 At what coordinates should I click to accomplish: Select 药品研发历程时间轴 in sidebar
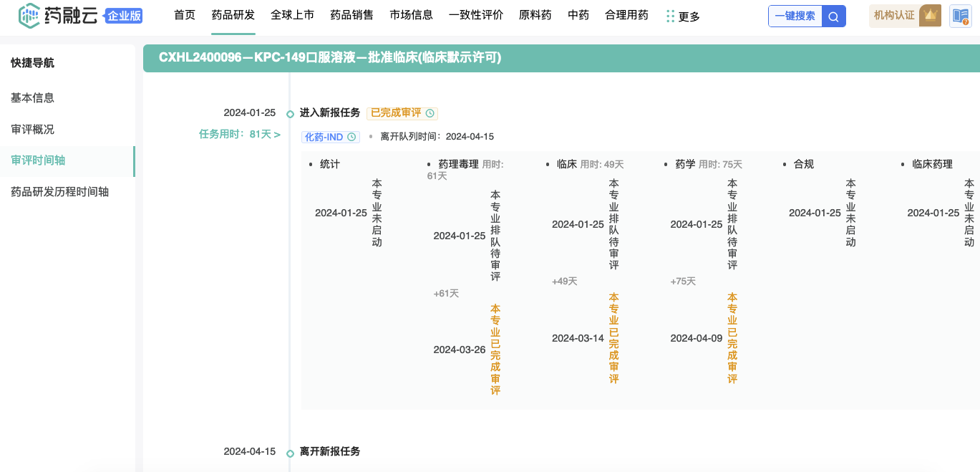[x=60, y=192]
